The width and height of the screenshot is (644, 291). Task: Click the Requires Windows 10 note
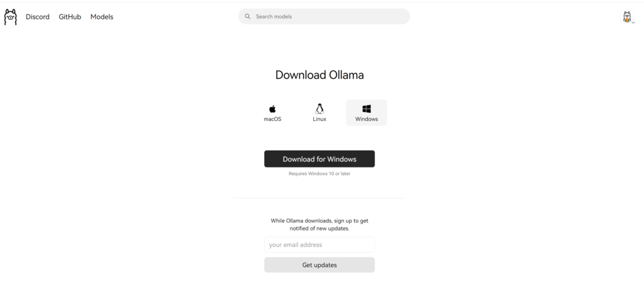319,174
